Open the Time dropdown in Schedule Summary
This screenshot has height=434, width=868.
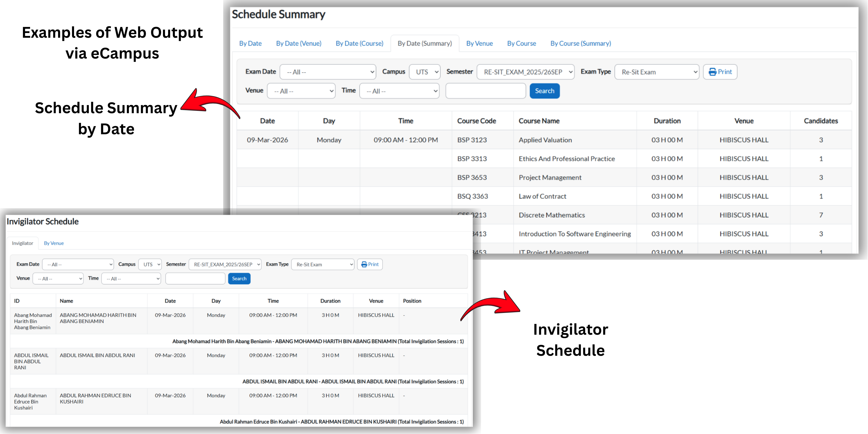click(x=399, y=91)
